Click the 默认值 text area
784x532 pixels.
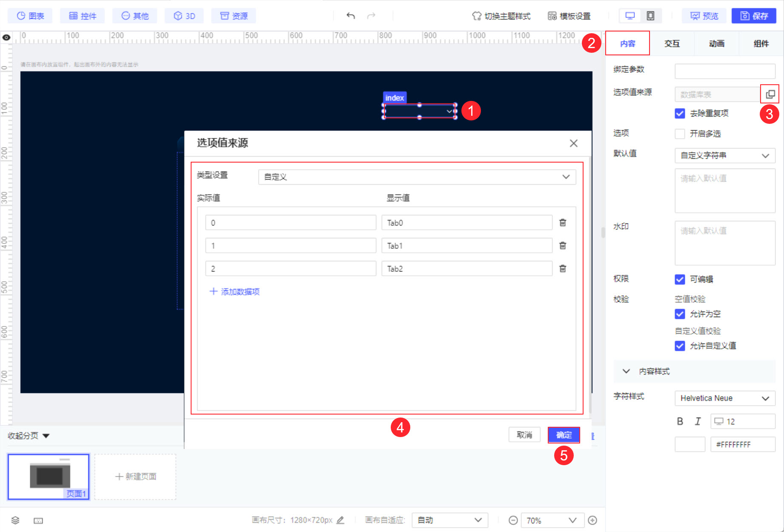click(x=725, y=191)
